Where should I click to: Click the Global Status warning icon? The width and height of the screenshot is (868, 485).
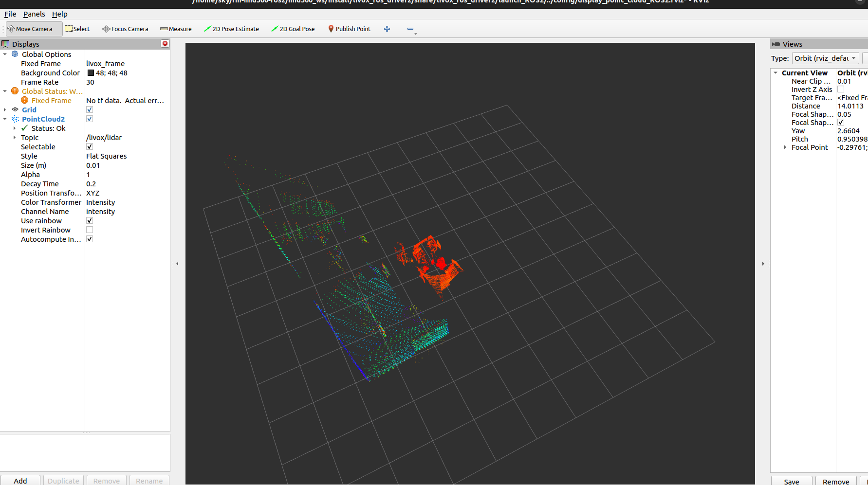coord(15,91)
